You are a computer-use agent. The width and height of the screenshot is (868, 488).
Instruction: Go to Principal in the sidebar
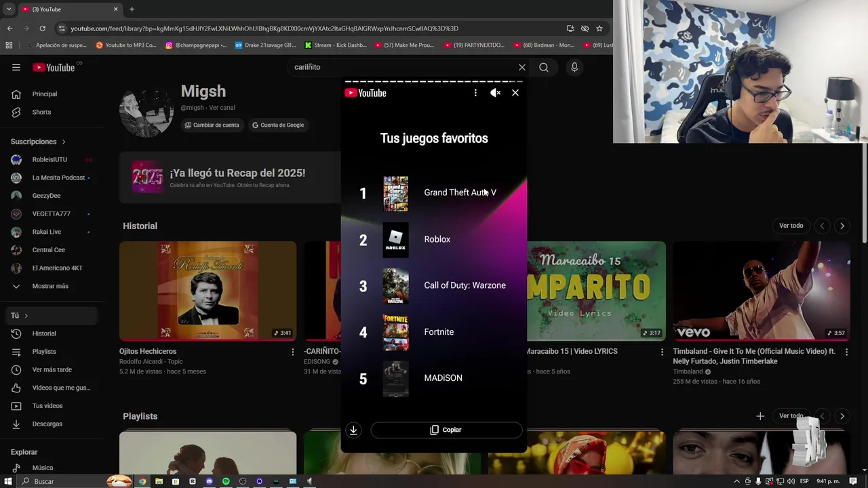coord(52,94)
